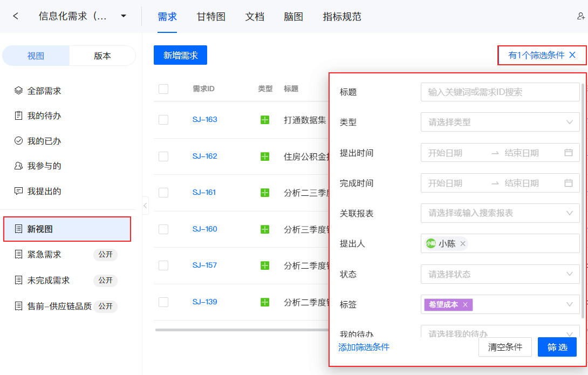Image resolution: width=588 pixels, height=375 pixels.
Task: Switch to the 甘特图 tab
Action: tap(211, 17)
